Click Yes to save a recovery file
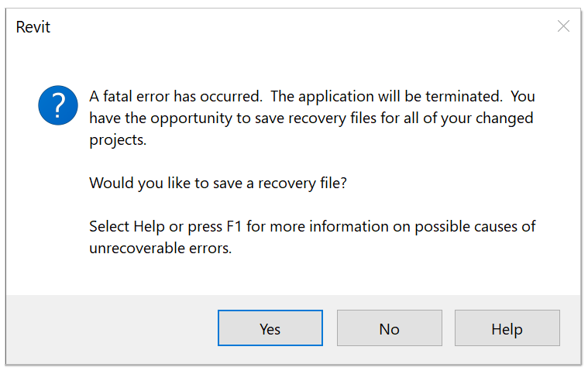Screen dimensions: 588x374 pyautogui.click(x=270, y=328)
